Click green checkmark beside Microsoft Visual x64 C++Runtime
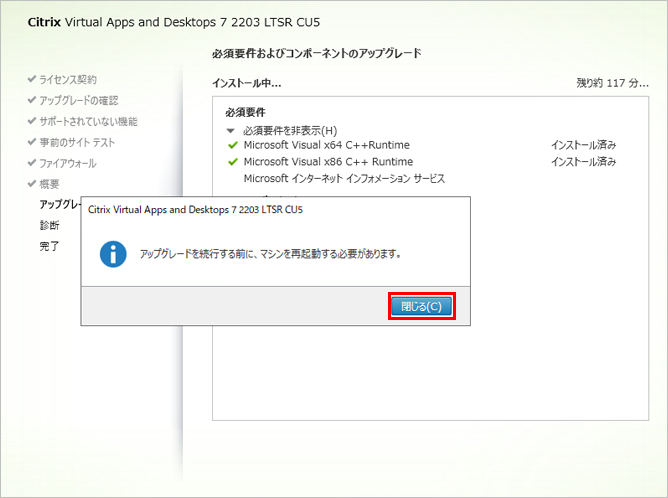 [233, 145]
